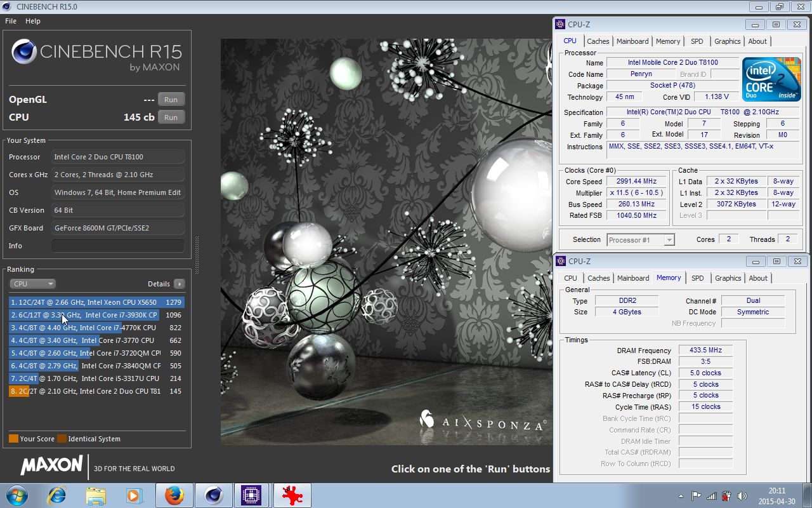Select Caches tab in lower CPU-Z window
Screen dimensions: 812x508
(598, 278)
